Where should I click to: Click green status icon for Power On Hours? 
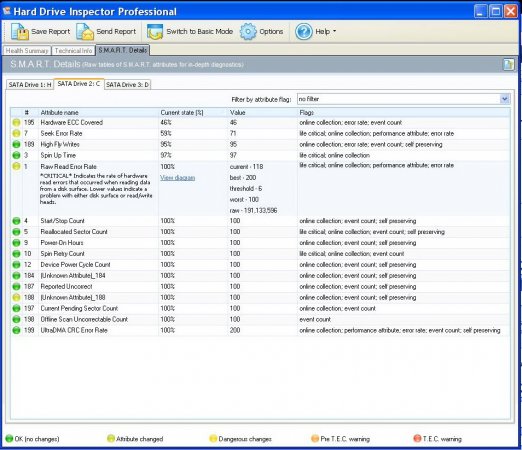(16, 243)
